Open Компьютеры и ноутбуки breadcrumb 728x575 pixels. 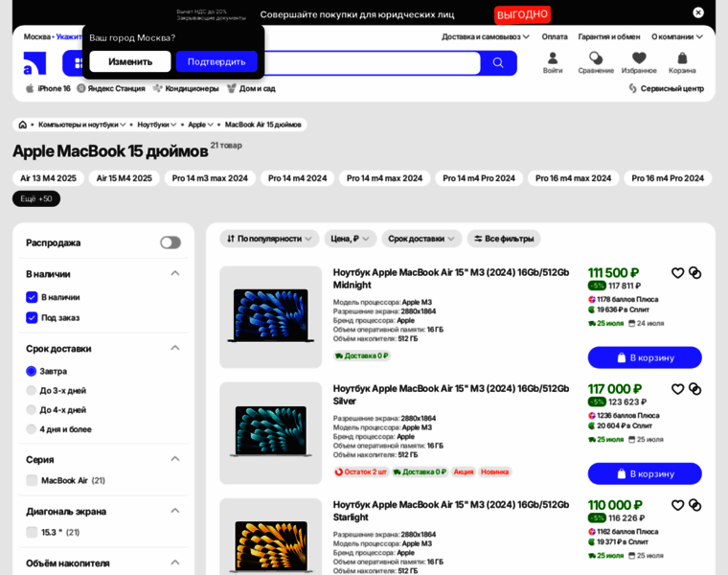[81, 125]
